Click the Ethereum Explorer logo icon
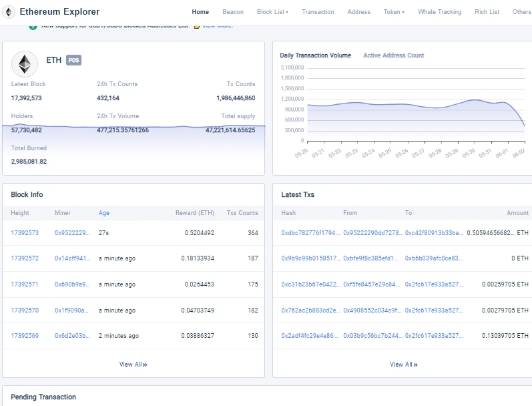Screen dimensions: 532x406 pyautogui.click(x=10, y=12)
